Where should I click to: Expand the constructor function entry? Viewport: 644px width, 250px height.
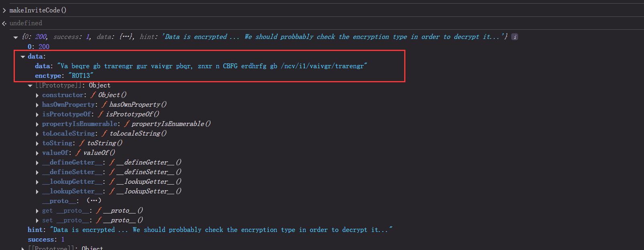37,95
